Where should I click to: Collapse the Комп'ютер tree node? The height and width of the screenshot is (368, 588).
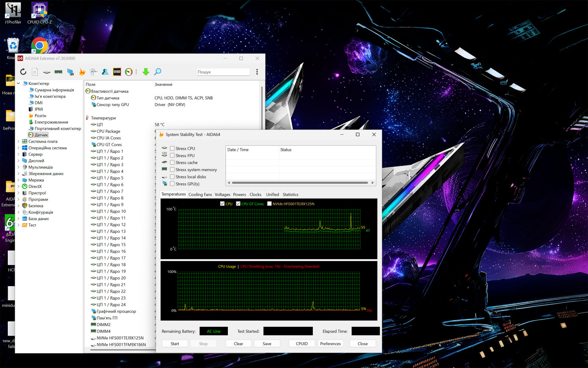coord(18,84)
